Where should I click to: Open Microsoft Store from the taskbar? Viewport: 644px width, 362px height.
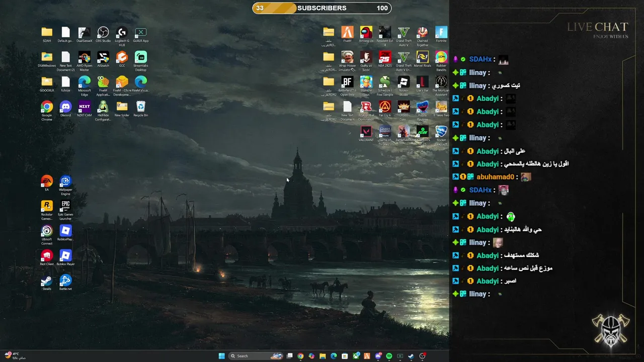pos(345,356)
